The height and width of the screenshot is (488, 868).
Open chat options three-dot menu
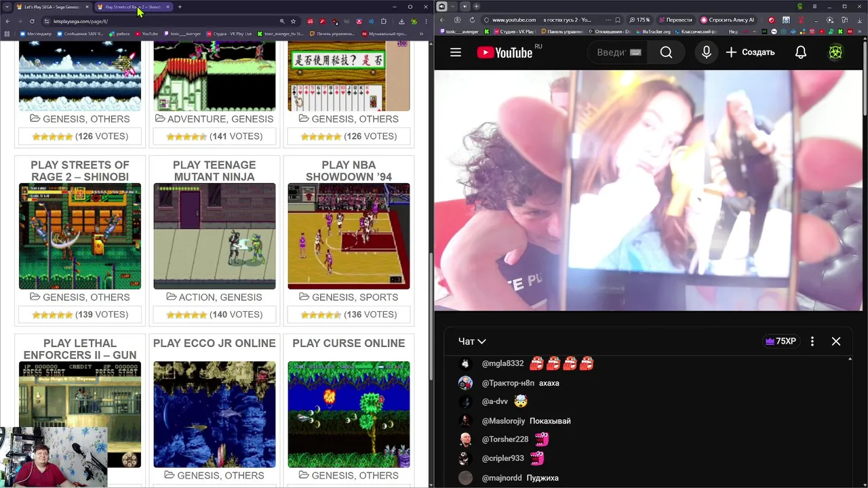coord(812,342)
